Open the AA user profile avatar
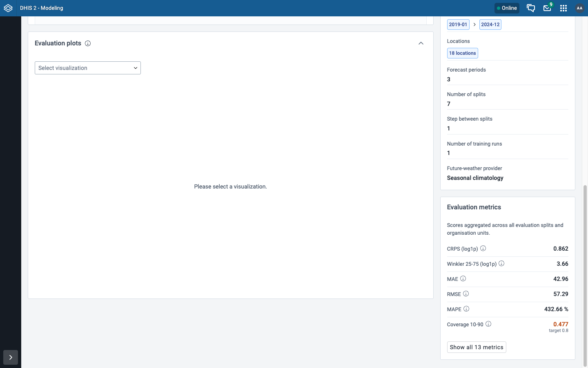This screenshot has width=588, height=368. pyautogui.click(x=579, y=8)
